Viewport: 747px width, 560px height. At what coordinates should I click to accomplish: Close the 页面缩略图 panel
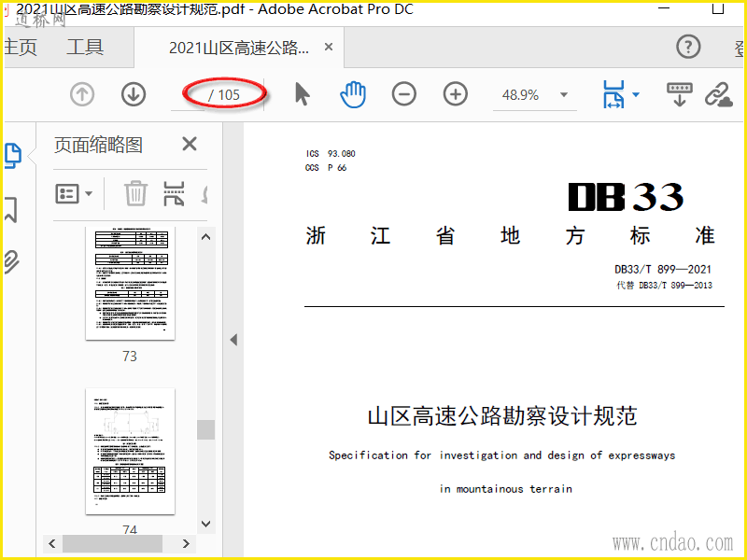click(x=190, y=144)
